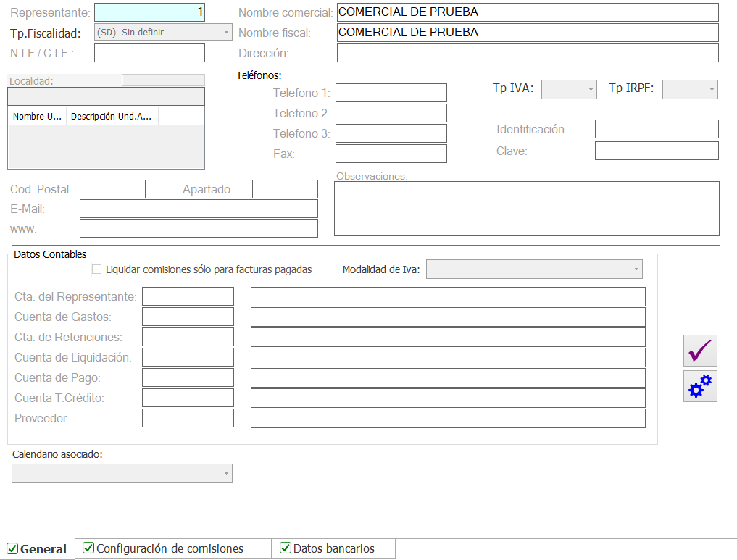
Task: Click the Telefono 1 input field
Action: [x=391, y=93]
